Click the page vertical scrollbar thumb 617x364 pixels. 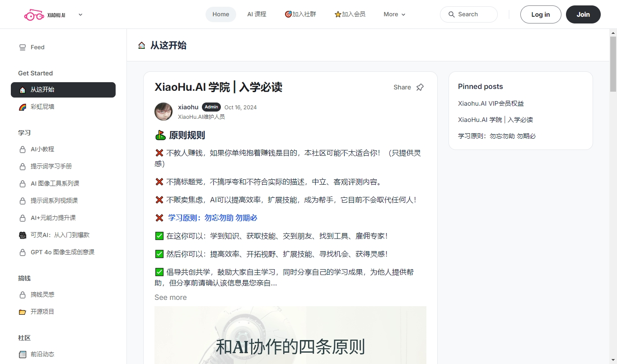click(613, 64)
